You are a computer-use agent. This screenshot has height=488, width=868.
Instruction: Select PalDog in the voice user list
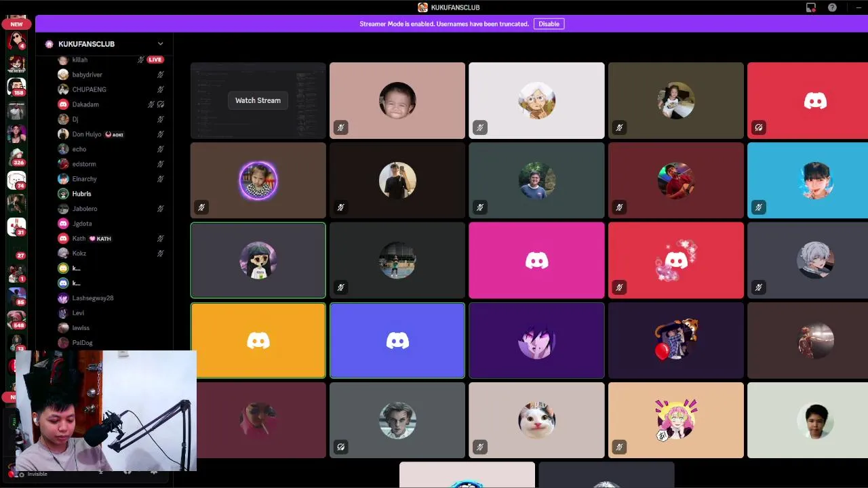(x=82, y=343)
